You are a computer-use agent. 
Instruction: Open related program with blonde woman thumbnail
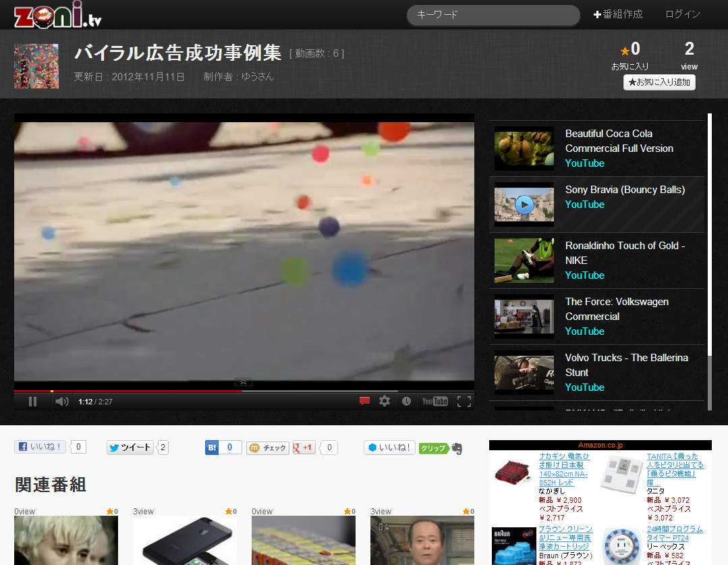66,540
